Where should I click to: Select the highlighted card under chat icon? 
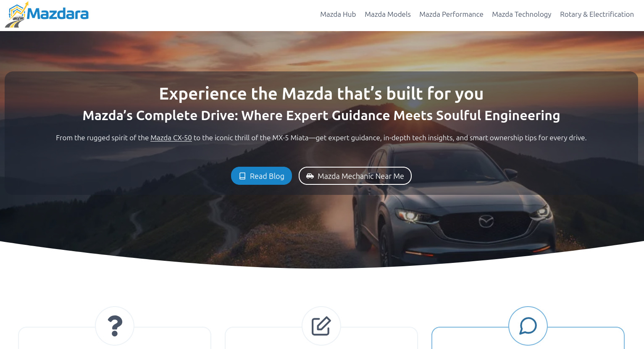[x=528, y=338]
